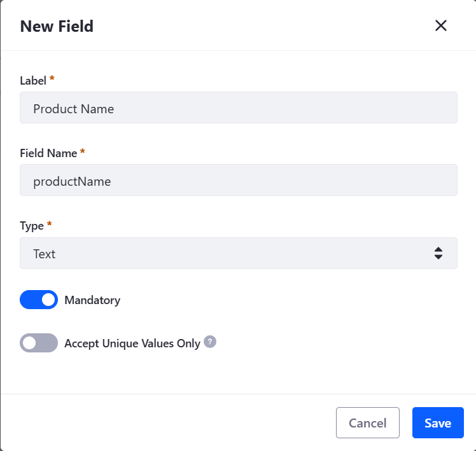Click the required asterisk beside Field Name
The height and width of the screenshot is (451, 476).
pyautogui.click(x=82, y=151)
